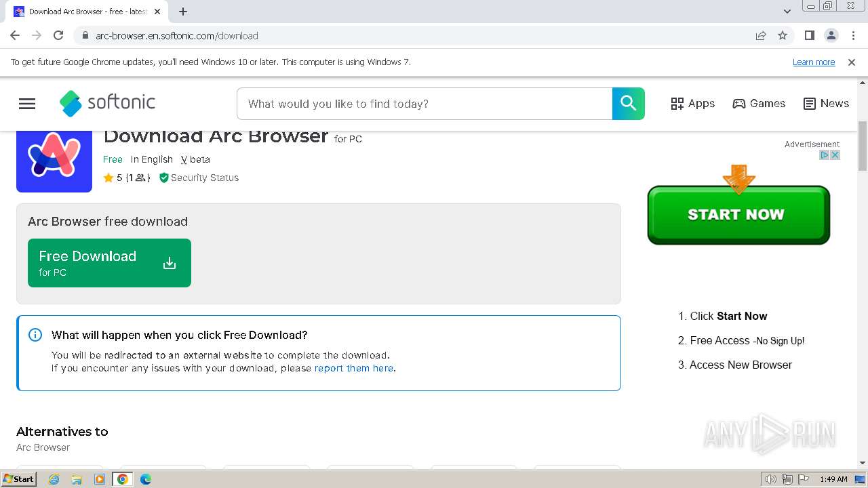Click the 'Free' license label

click(x=113, y=159)
